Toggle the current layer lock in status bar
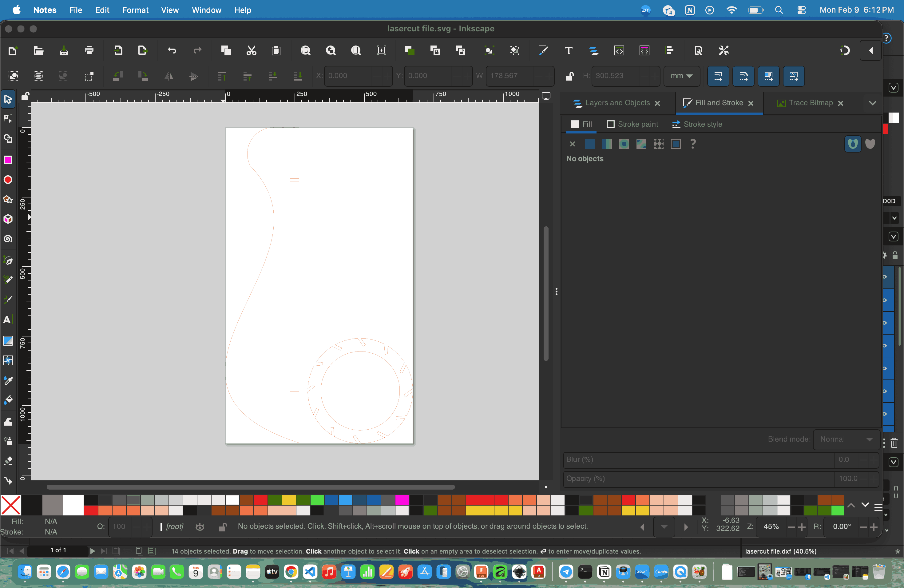Image resolution: width=904 pixels, height=588 pixels. click(223, 527)
